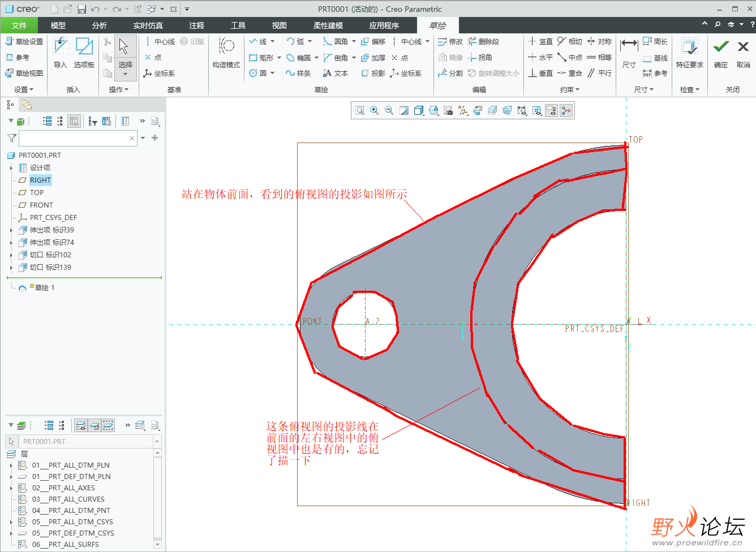
Task: Switch to the model tree tab icon
Action: point(10,105)
